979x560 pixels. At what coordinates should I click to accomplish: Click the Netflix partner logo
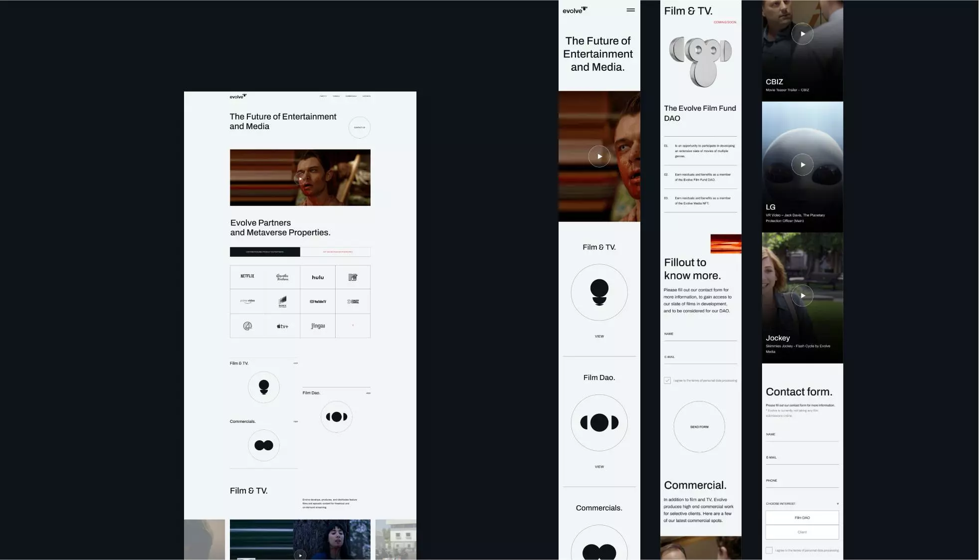point(247,276)
